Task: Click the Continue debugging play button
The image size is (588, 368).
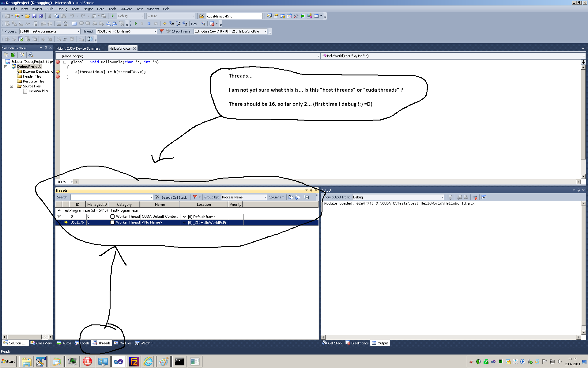Action: click(x=136, y=24)
